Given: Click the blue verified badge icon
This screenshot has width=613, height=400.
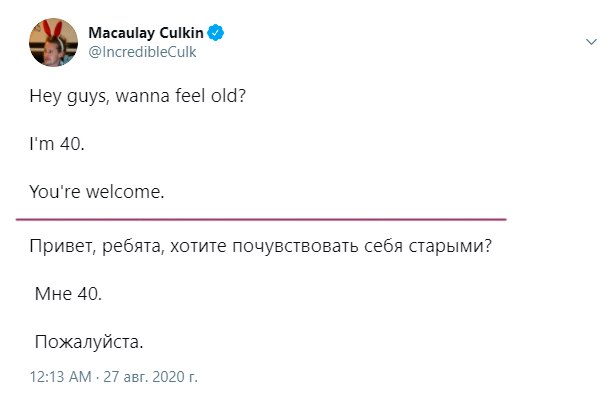Looking at the screenshot, I should tap(215, 32).
